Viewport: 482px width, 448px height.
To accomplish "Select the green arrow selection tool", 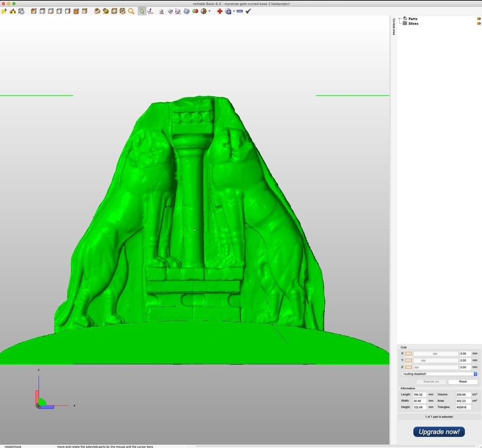I will (x=142, y=11).
